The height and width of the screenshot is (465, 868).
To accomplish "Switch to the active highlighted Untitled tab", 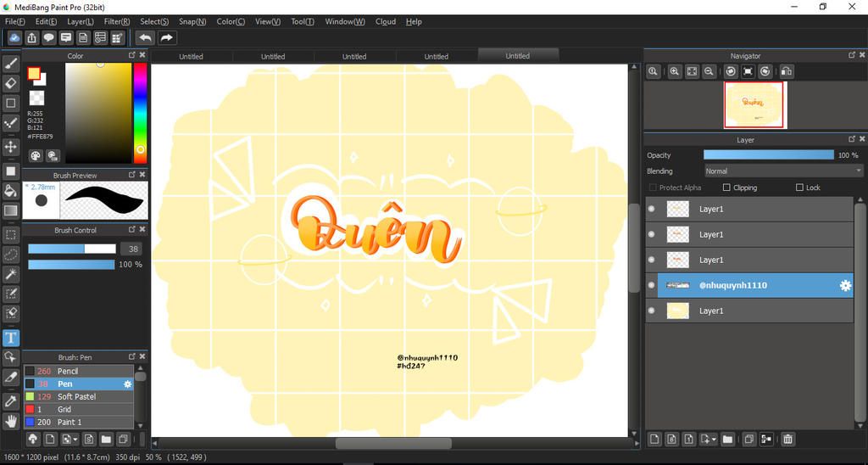I will tap(518, 56).
